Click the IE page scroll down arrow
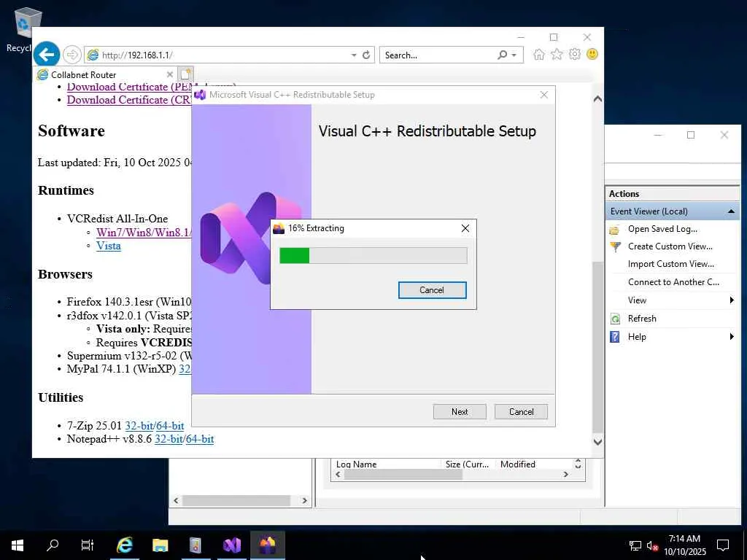747x560 pixels. 597,441
